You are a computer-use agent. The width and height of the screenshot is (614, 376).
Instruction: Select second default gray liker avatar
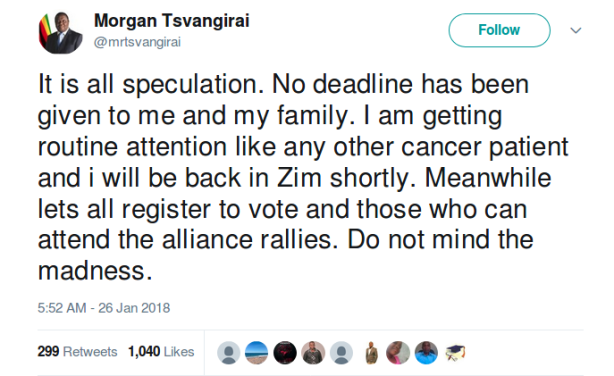[341, 352]
